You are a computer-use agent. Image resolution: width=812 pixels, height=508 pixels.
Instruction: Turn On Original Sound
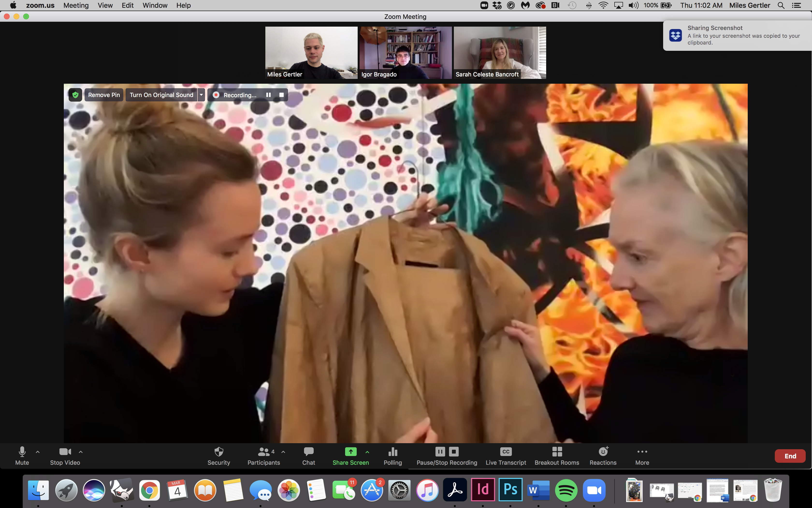tap(161, 95)
